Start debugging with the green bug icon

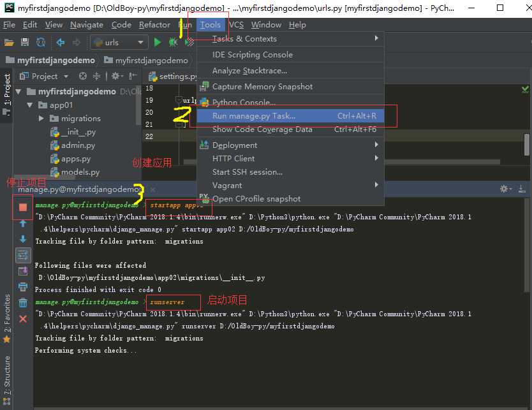click(173, 42)
